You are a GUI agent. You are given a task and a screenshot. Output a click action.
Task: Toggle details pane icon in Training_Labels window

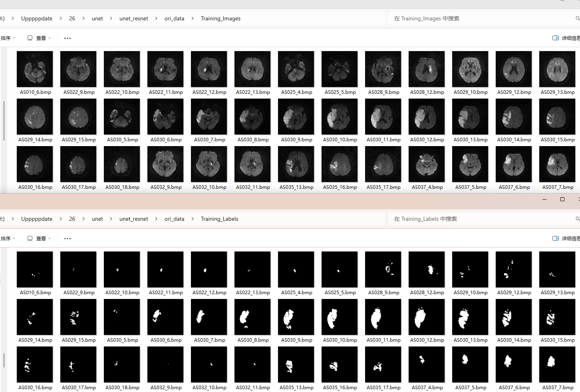coord(556,239)
